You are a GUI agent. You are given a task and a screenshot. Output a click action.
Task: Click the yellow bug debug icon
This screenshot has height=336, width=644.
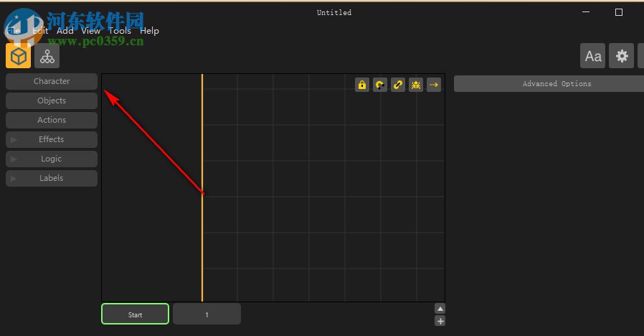(x=416, y=85)
